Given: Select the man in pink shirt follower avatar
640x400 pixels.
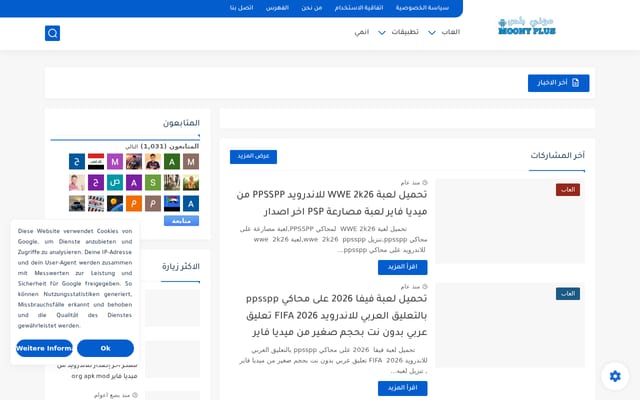Looking at the screenshot, I should (77, 183).
